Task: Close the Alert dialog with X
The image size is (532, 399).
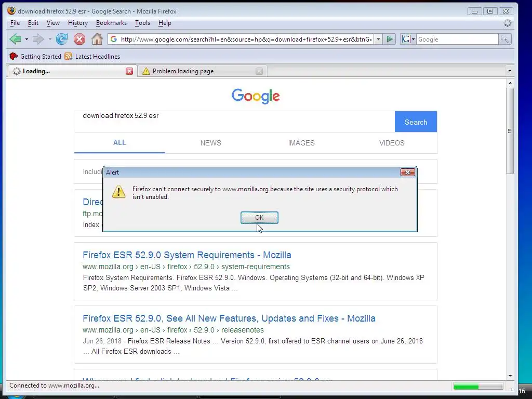Action: click(407, 172)
